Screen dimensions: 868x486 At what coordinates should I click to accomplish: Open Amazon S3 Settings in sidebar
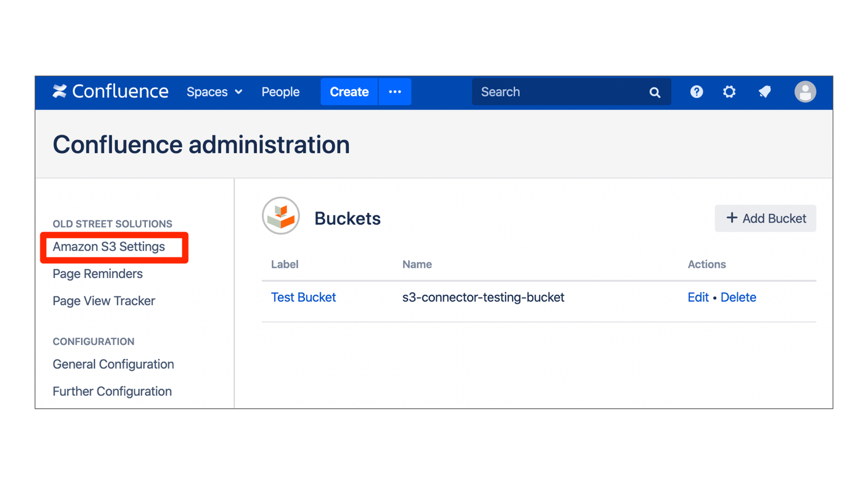point(109,247)
